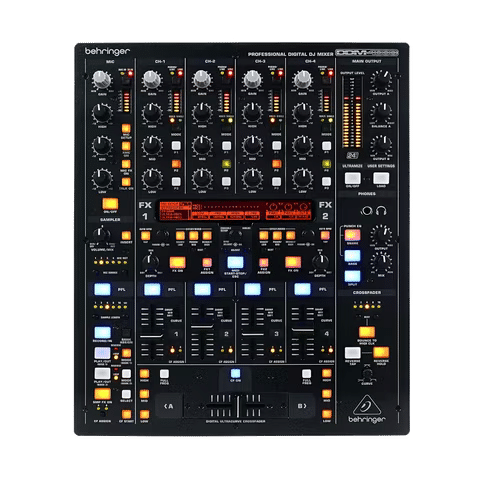
Task: Click the XMC ON button in MIC section
Action: pos(126,146)
